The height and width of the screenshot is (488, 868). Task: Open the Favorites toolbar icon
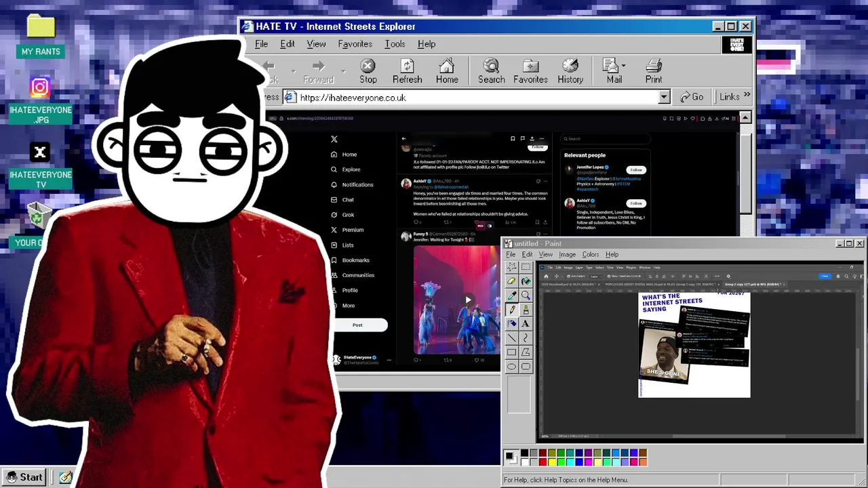click(x=530, y=70)
